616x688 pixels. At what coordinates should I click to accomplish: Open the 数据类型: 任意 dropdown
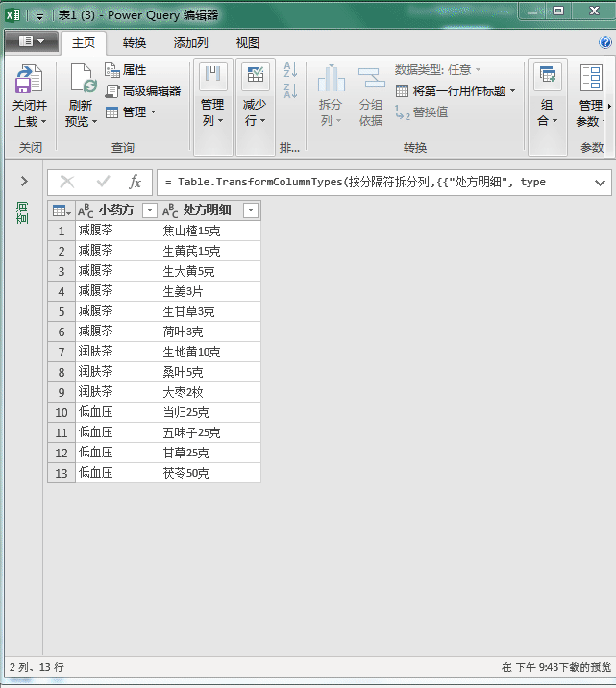(437, 70)
